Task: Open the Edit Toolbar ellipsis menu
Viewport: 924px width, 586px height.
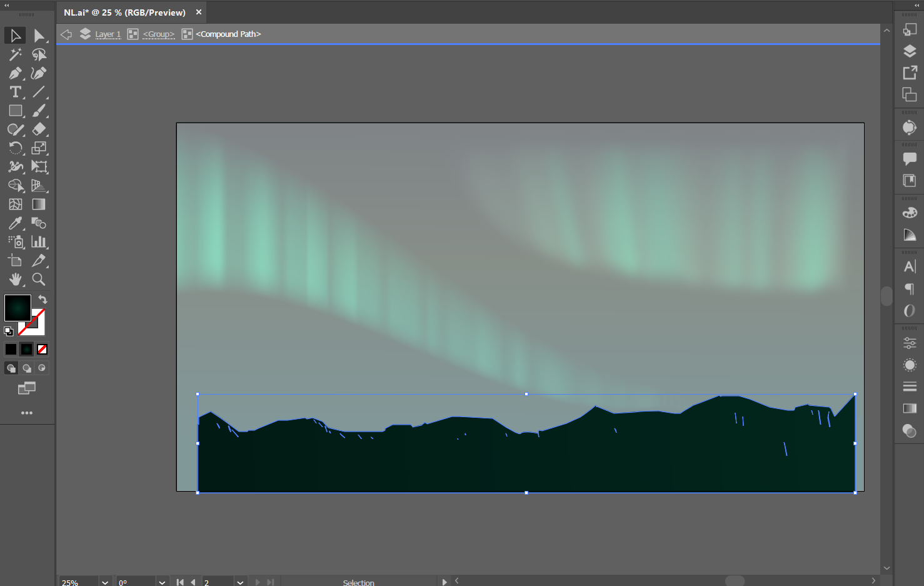Action: (x=27, y=413)
